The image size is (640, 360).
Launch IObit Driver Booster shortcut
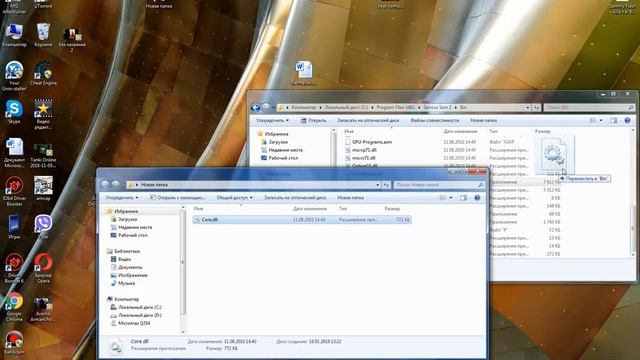[14, 191]
